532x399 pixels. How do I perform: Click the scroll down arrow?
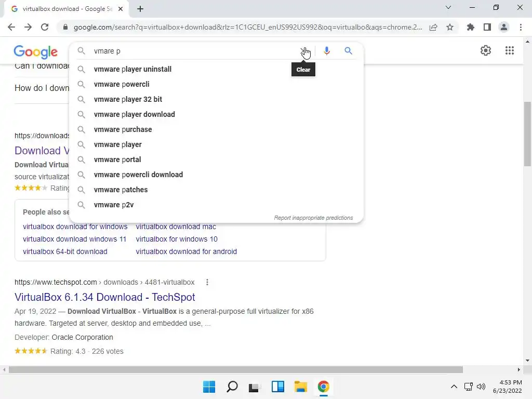(527, 361)
